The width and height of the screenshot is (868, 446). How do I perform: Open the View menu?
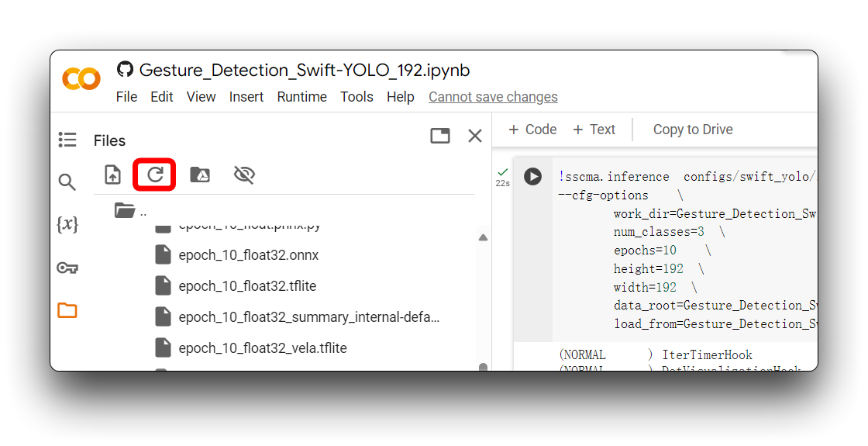coord(201,97)
